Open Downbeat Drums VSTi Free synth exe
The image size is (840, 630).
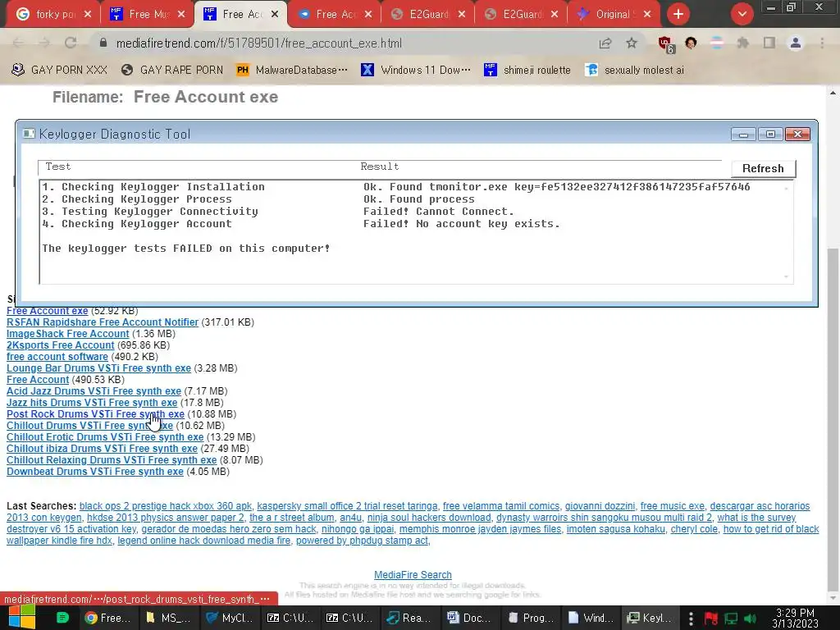[x=95, y=472]
